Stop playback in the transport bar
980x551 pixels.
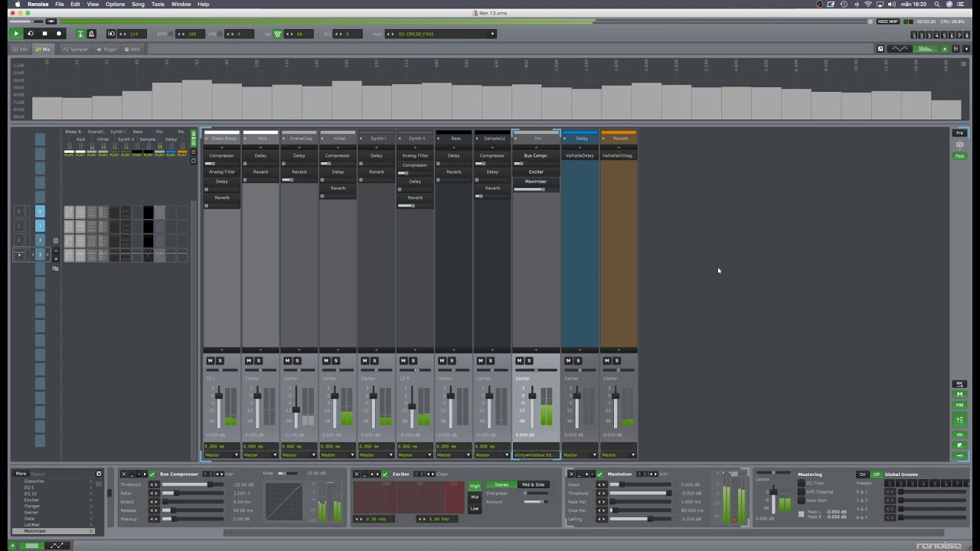(x=44, y=34)
